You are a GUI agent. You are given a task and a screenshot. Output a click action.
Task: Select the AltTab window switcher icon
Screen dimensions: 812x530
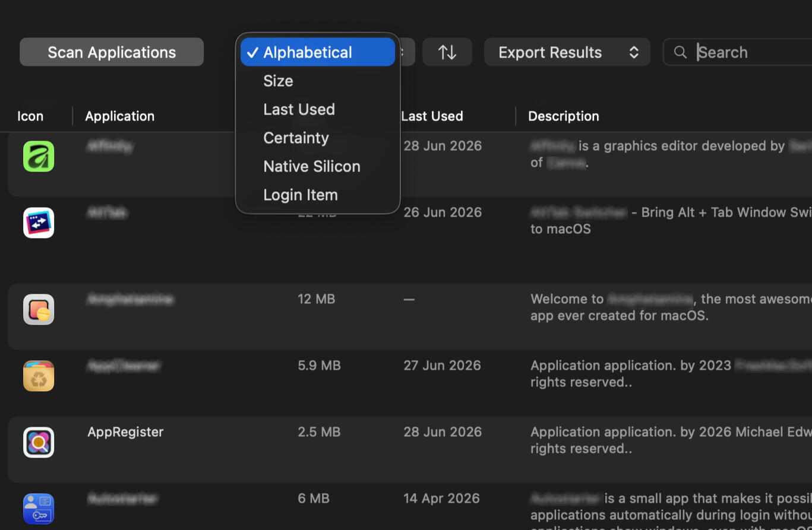pyautogui.click(x=39, y=223)
